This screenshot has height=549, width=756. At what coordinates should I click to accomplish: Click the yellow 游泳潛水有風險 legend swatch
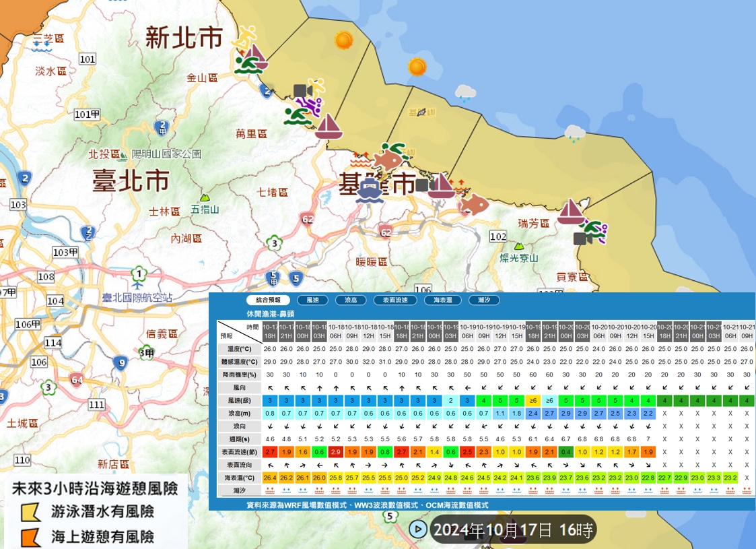pyautogui.click(x=30, y=512)
